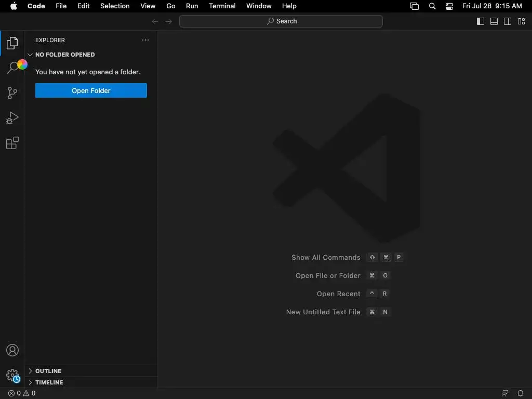
Task: Open the Window menu
Action: point(259,6)
